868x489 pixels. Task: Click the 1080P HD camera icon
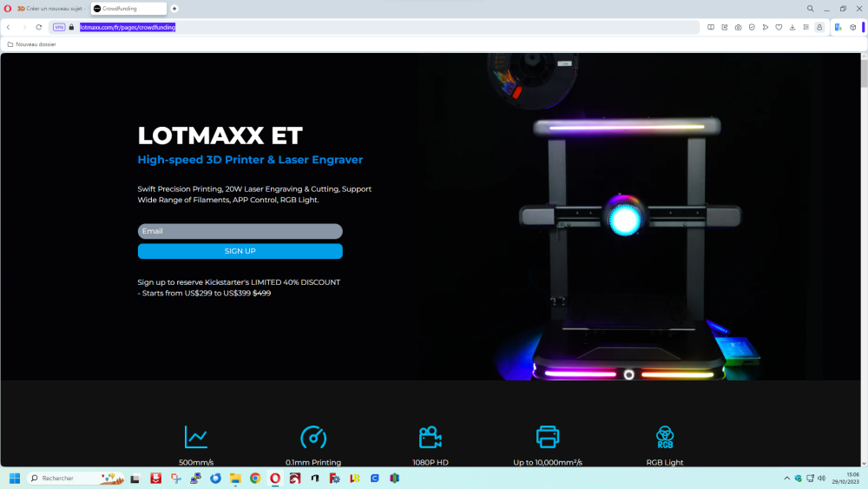(x=431, y=437)
